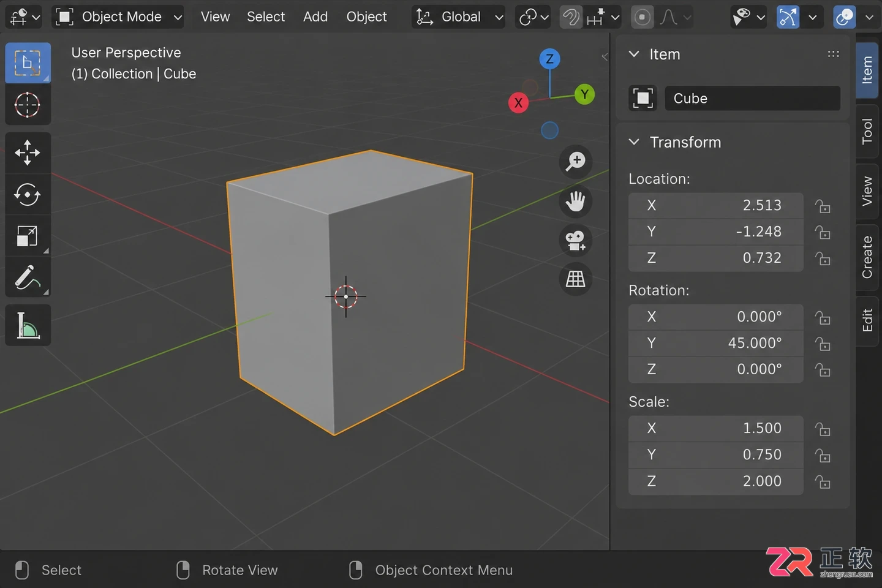882x588 pixels.
Task: Click the zoom magnifier viewport icon
Action: click(576, 162)
